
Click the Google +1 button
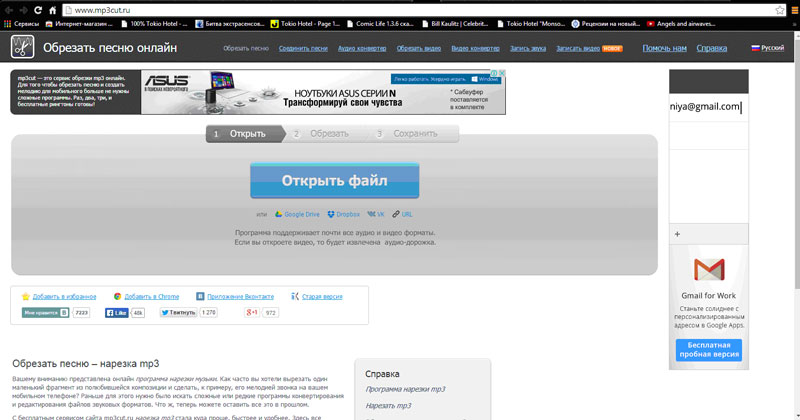coord(252,313)
